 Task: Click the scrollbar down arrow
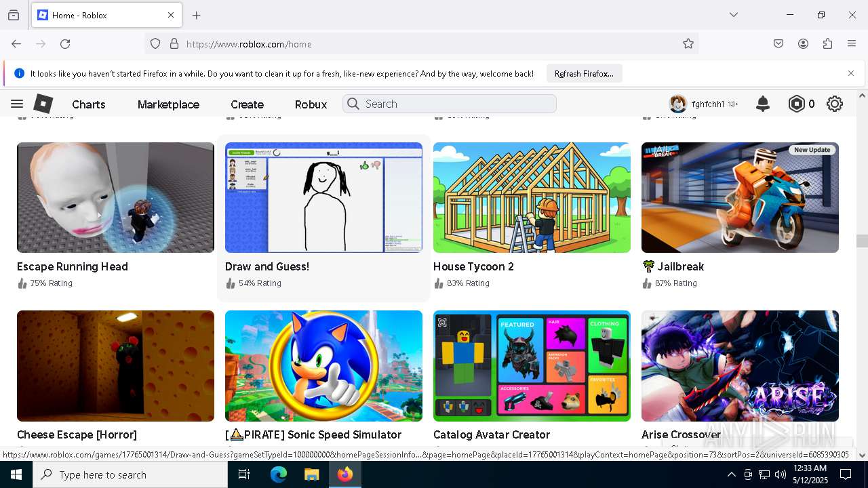(862, 455)
